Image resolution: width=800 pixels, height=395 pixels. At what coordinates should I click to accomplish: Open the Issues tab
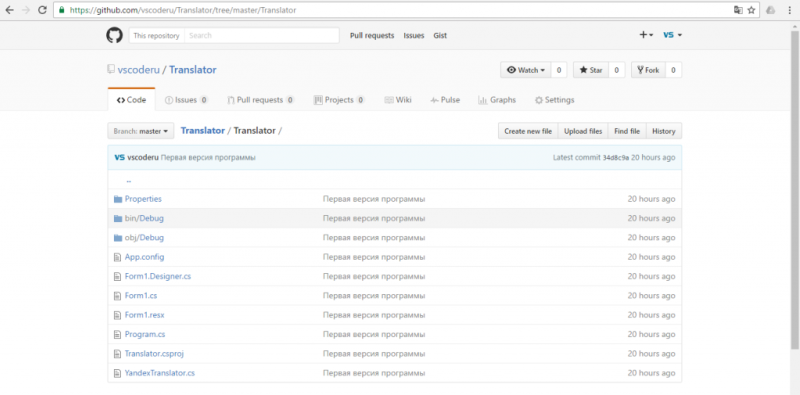click(186, 100)
